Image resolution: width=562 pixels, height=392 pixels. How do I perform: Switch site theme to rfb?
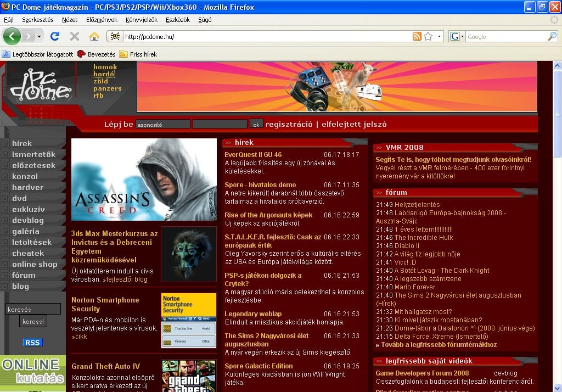(98, 96)
